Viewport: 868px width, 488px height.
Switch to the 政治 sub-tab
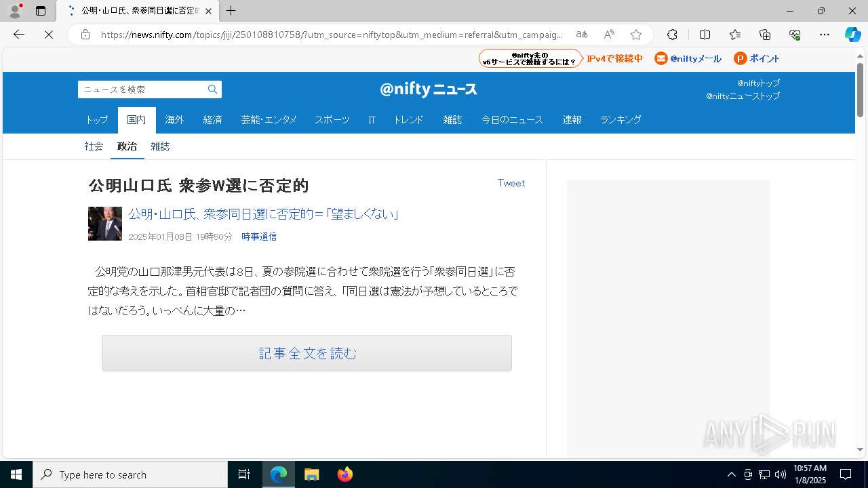coord(127,146)
